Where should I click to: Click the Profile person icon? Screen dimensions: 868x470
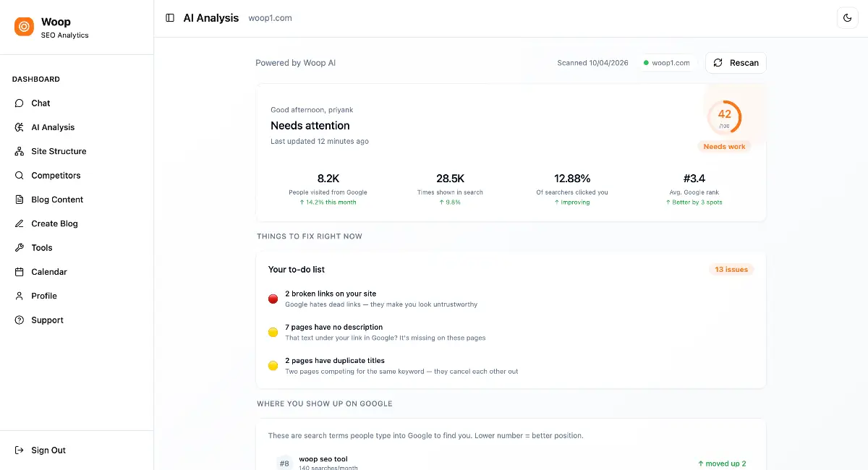pyautogui.click(x=20, y=296)
